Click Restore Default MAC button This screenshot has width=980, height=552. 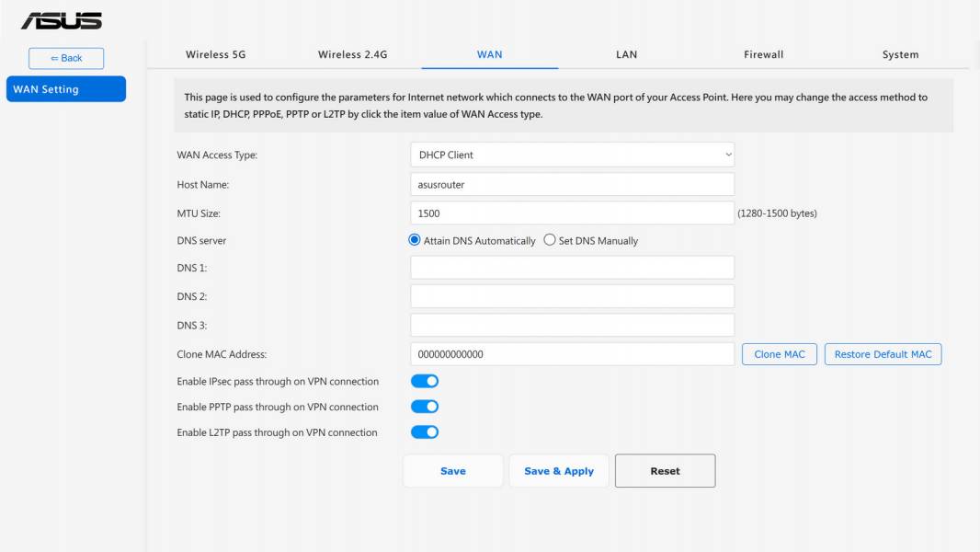[x=883, y=354]
